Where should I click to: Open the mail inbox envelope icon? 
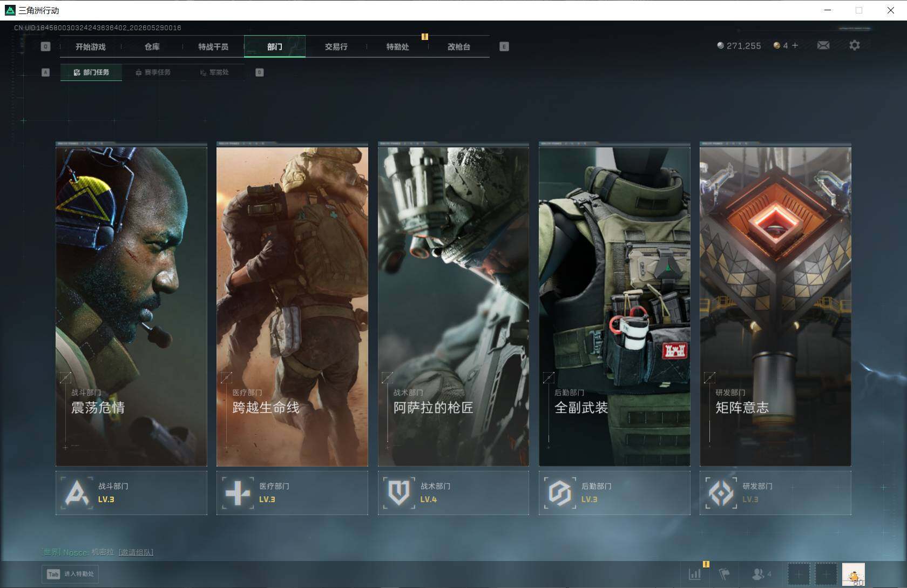(x=823, y=45)
